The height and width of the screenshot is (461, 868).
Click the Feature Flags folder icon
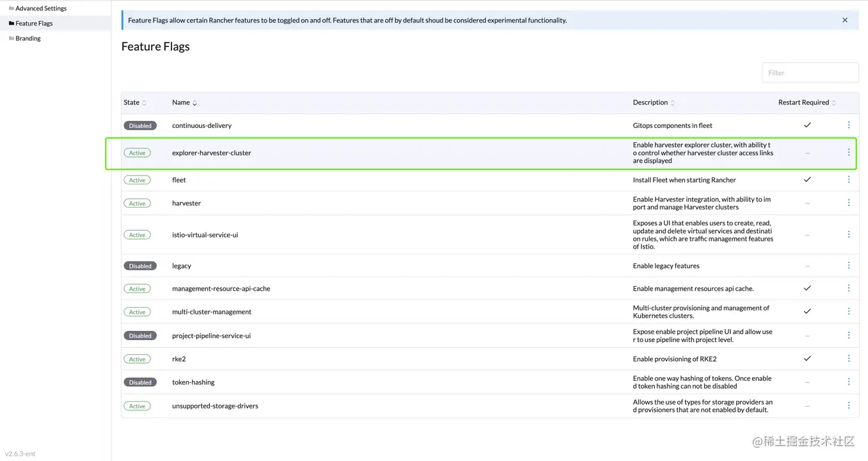tap(11, 23)
